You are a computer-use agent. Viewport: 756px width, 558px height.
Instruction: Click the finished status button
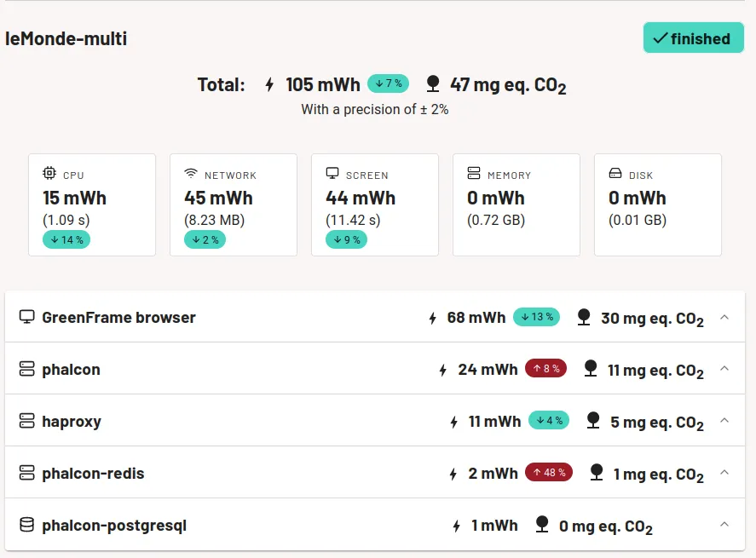[693, 38]
